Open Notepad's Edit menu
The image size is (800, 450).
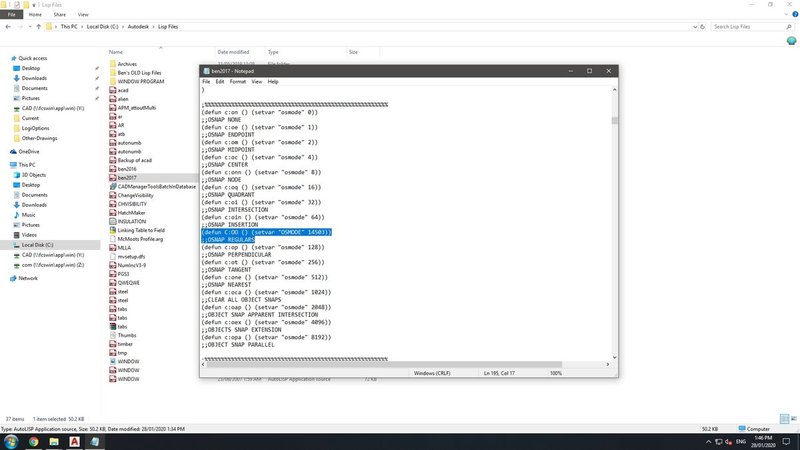[220, 82]
